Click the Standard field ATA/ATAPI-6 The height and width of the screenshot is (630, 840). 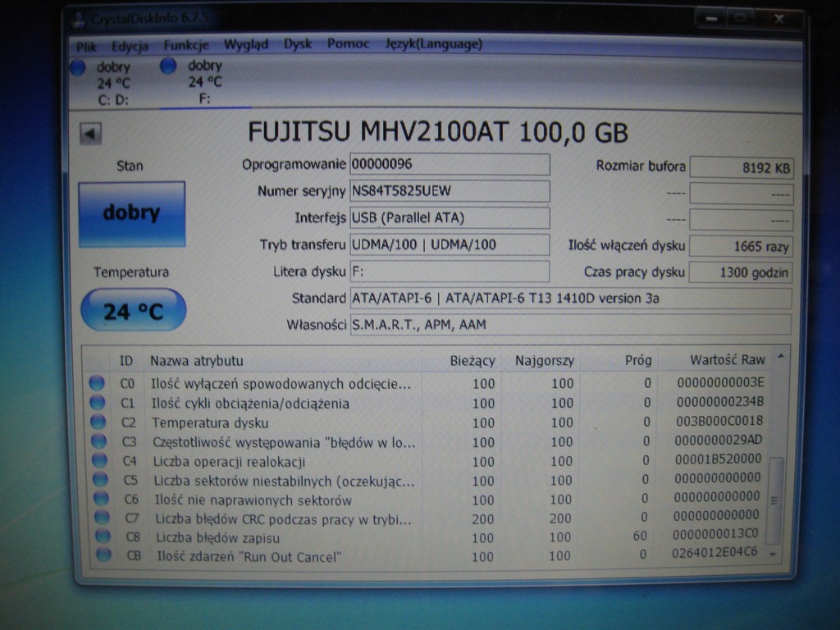[571, 299]
